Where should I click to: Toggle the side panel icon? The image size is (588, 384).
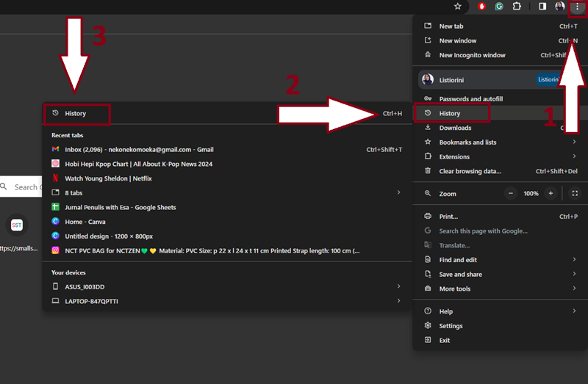click(542, 7)
